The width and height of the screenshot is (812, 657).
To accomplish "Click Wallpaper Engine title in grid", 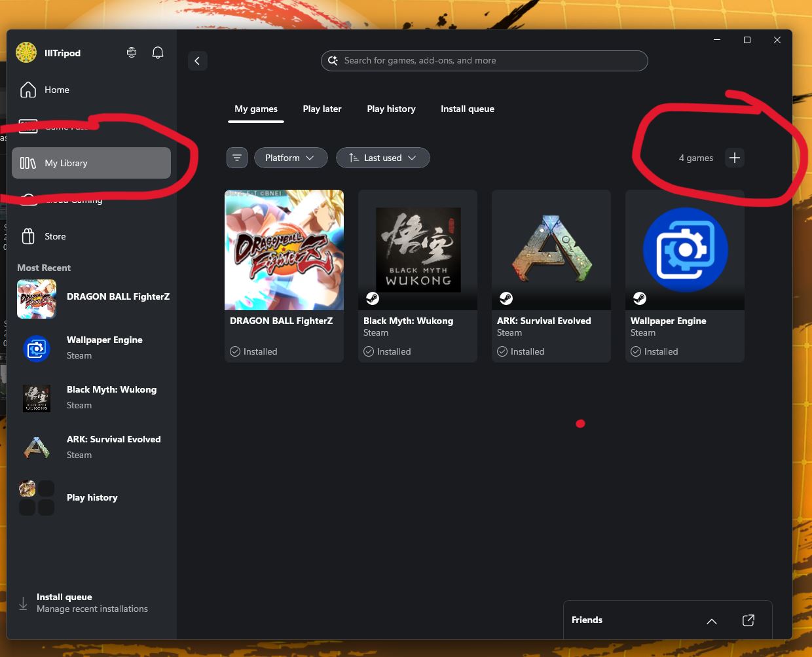I will coord(669,321).
